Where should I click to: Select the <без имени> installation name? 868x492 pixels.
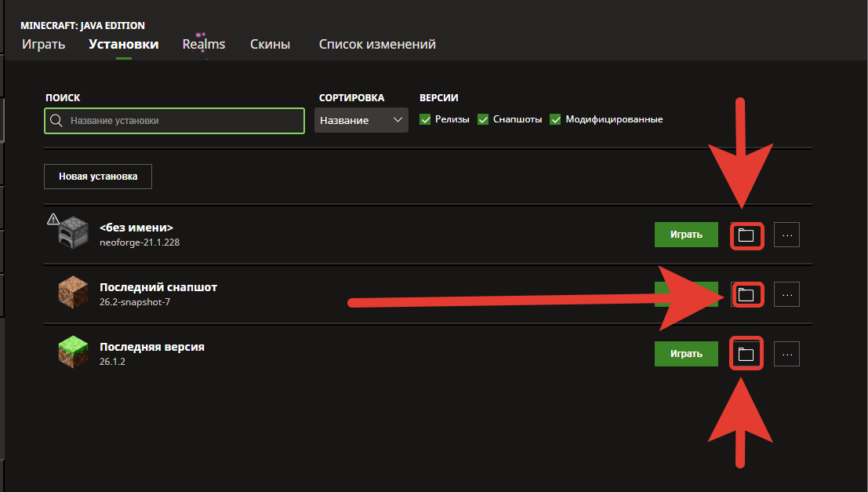click(x=136, y=228)
